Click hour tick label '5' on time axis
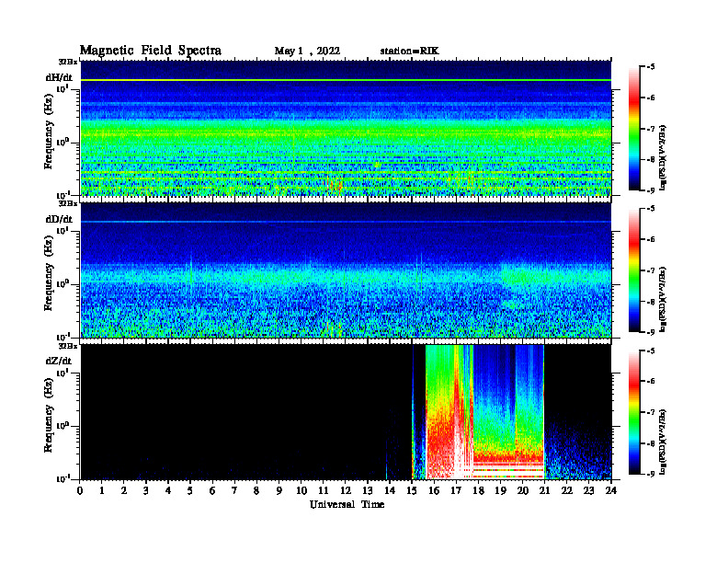This screenshot has width=728, height=563. coord(190,491)
